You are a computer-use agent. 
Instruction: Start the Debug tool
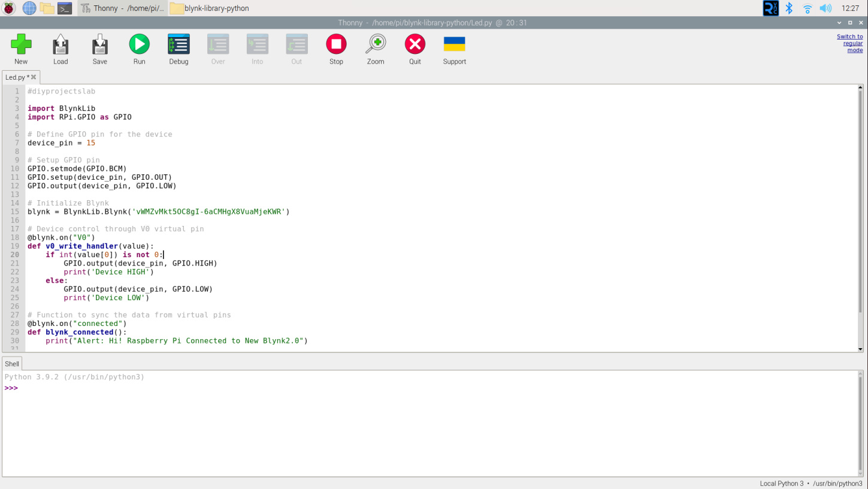click(179, 49)
